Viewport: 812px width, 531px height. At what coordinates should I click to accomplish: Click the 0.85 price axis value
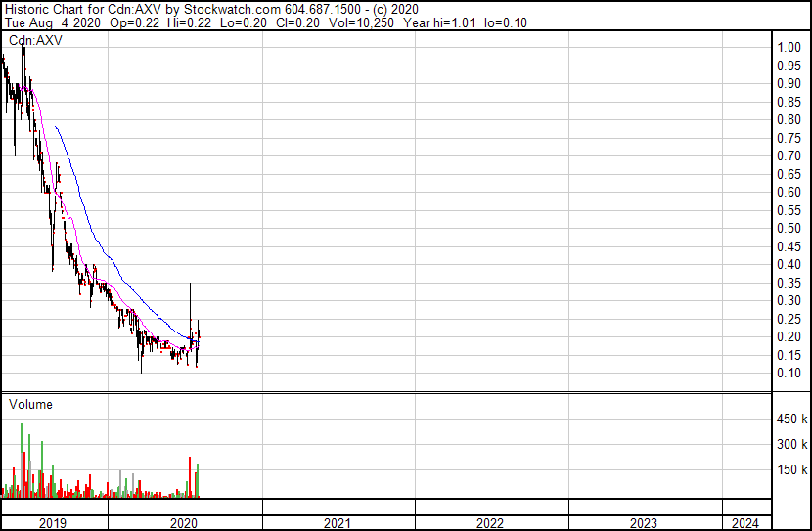789,102
